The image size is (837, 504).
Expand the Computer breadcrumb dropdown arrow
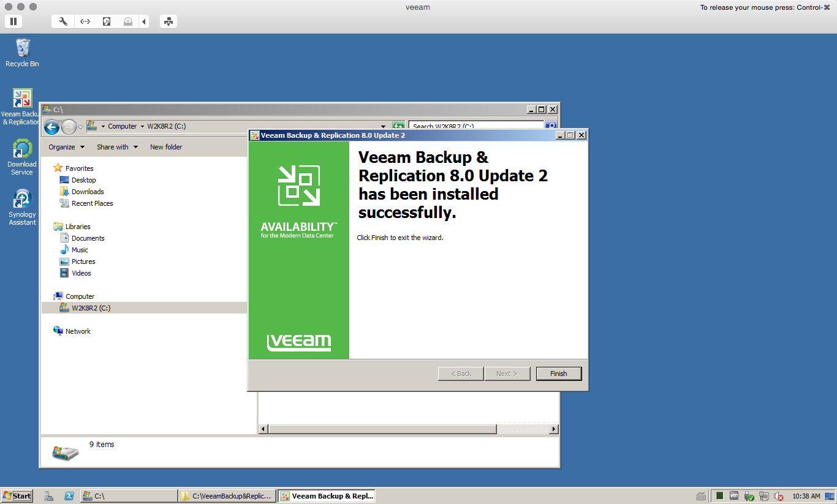[143, 127]
